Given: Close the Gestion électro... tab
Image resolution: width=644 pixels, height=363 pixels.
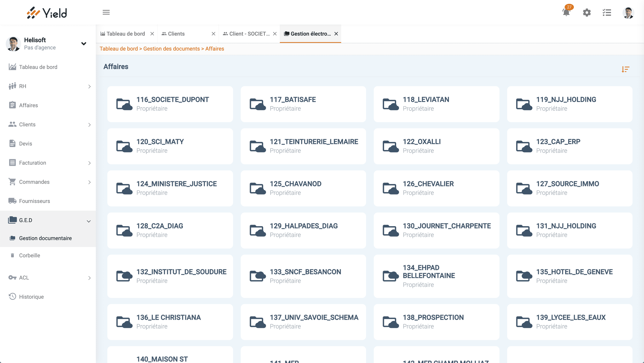Looking at the screenshot, I should (x=336, y=34).
